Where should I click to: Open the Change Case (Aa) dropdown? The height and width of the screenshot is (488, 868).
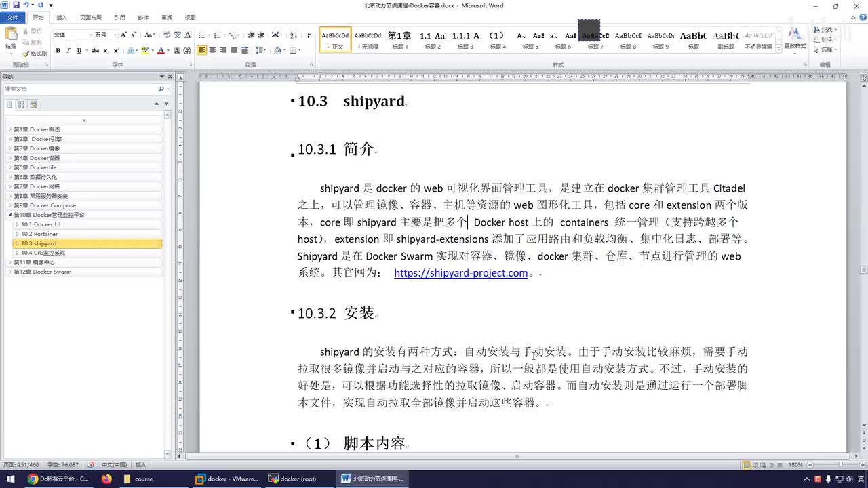click(x=149, y=35)
